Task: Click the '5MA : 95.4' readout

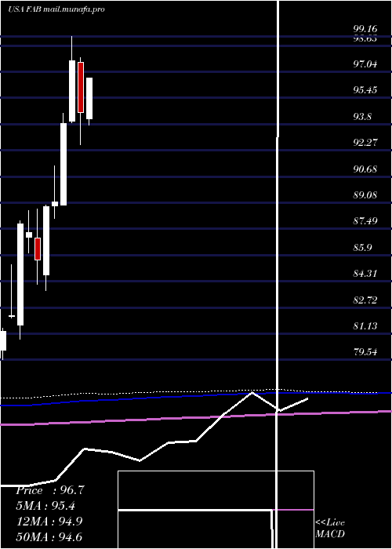Action: pyautogui.click(x=45, y=506)
